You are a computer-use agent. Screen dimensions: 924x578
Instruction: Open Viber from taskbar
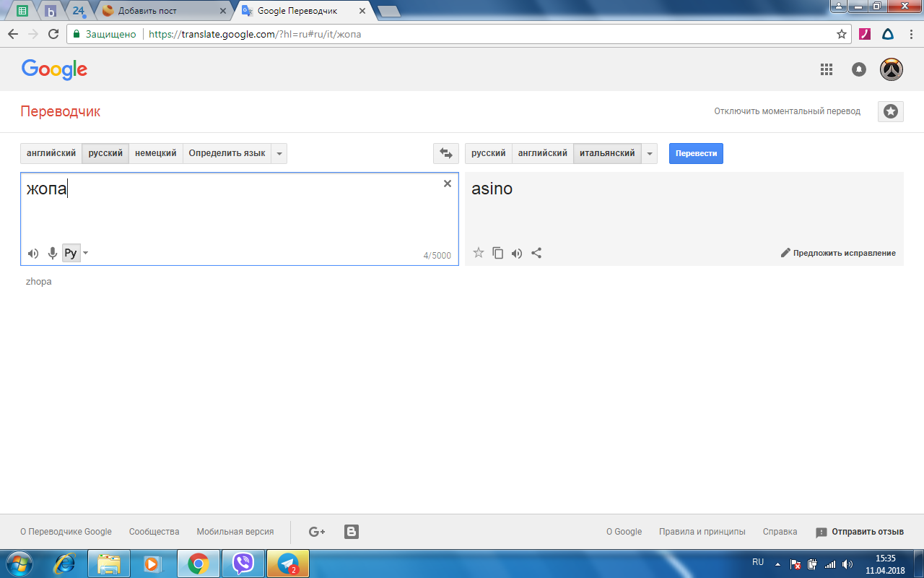(243, 563)
